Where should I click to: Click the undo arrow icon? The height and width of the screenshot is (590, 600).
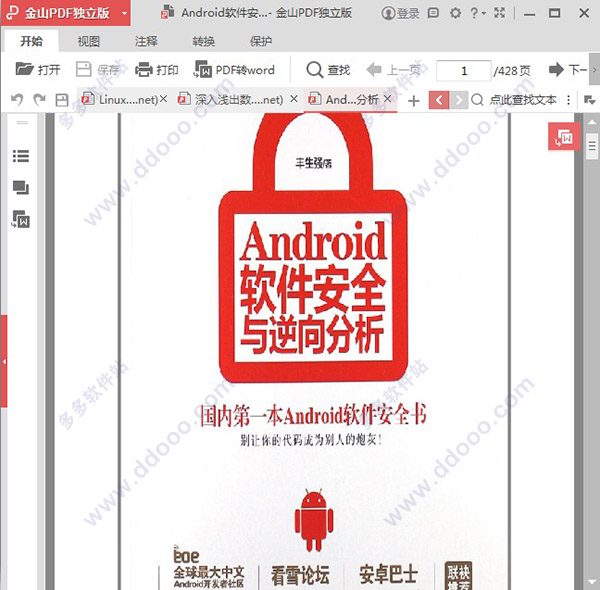coord(17,100)
